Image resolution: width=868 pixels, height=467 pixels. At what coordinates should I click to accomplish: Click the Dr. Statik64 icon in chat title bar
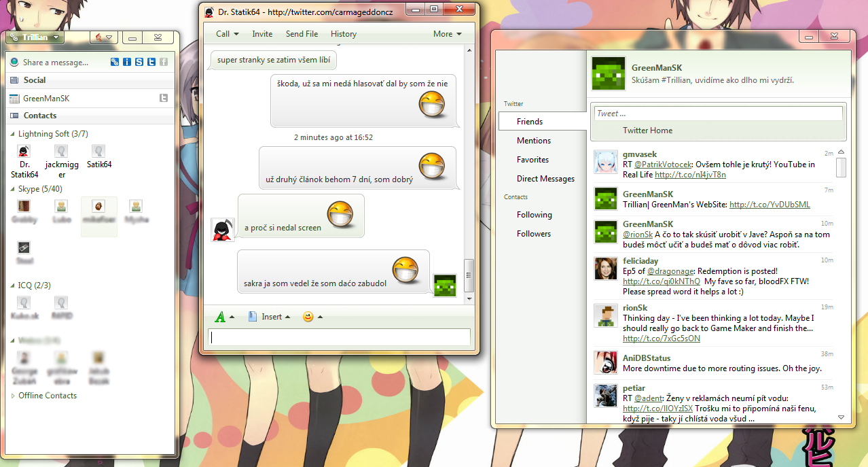tap(209, 12)
